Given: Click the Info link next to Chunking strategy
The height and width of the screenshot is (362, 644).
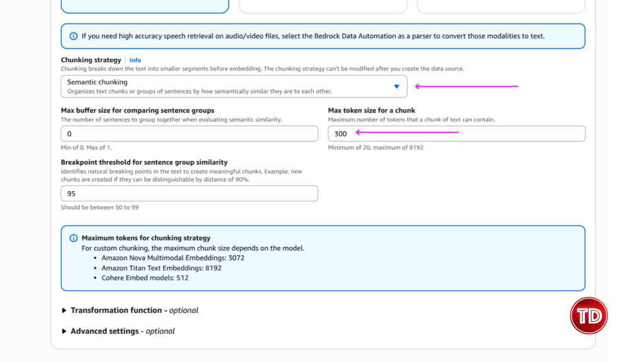Looking at the screenshot, I should click(x=135, y=60).
